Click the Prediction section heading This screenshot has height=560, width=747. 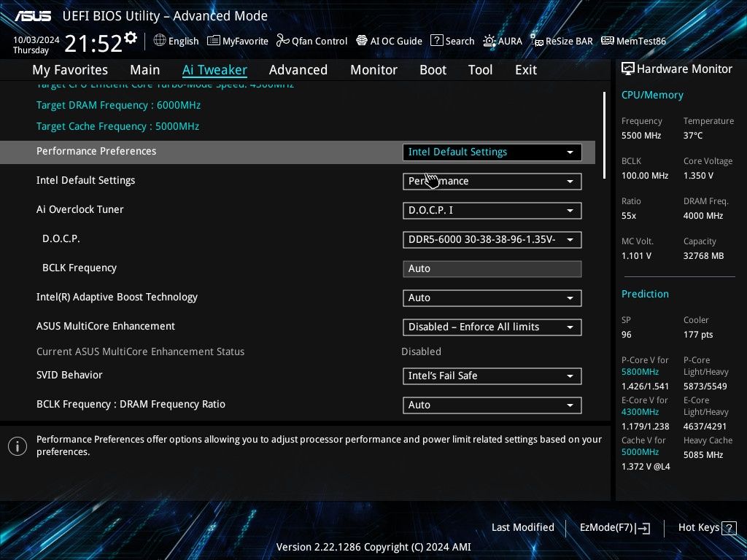[x=645, y=294]
